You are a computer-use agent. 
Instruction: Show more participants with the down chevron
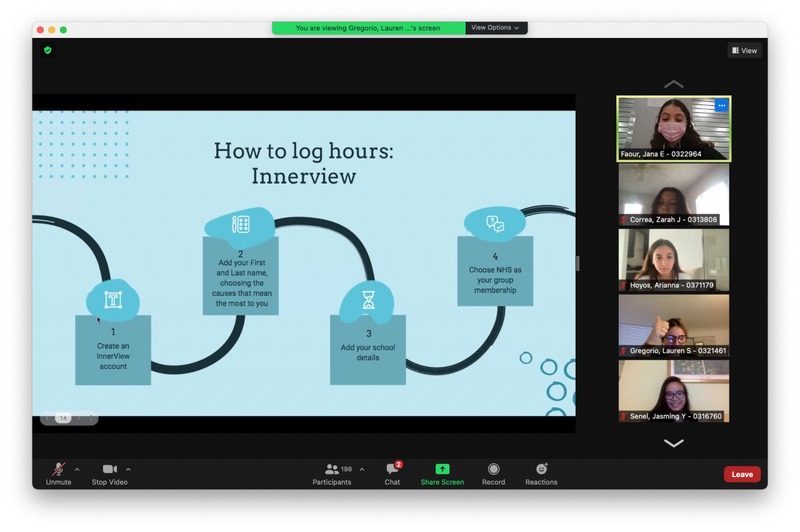674,443
